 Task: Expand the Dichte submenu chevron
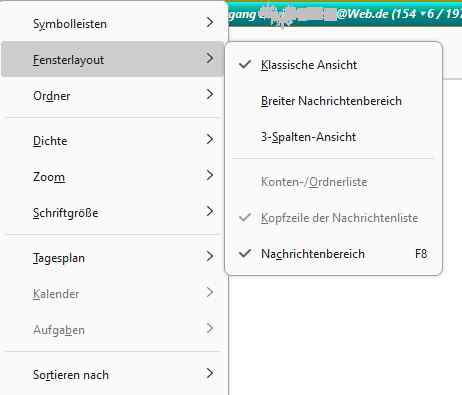(210, 139)
